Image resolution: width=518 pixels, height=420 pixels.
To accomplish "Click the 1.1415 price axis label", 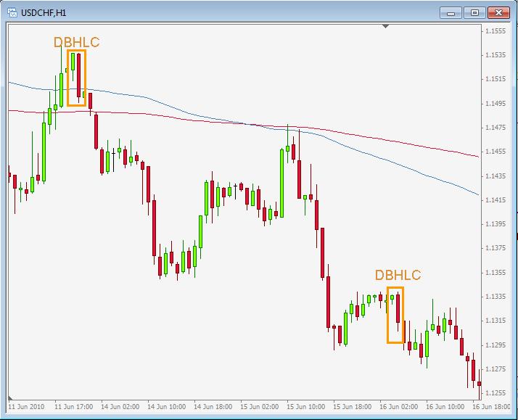I will (496, 200).
